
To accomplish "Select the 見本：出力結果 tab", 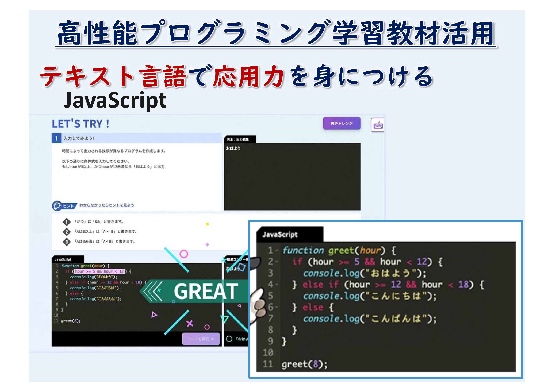I will click(240, 140).
